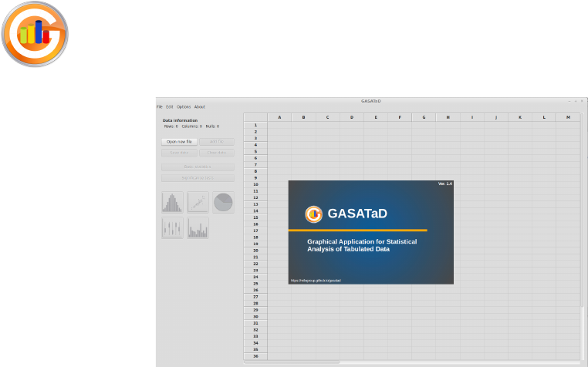Screen dimensions: 588x367
Task: Open the Options menu
Action: coord(184,107)
